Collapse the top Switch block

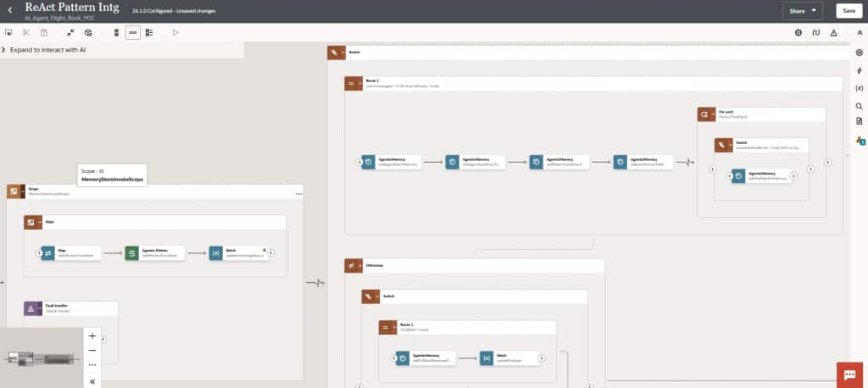pyautogui.click(x=337, y=53)
